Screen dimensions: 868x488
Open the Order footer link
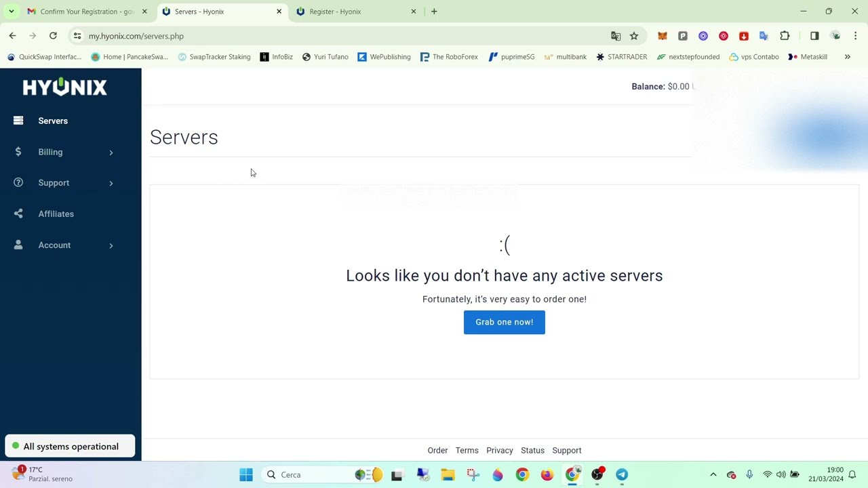click(x=437, y=451)
